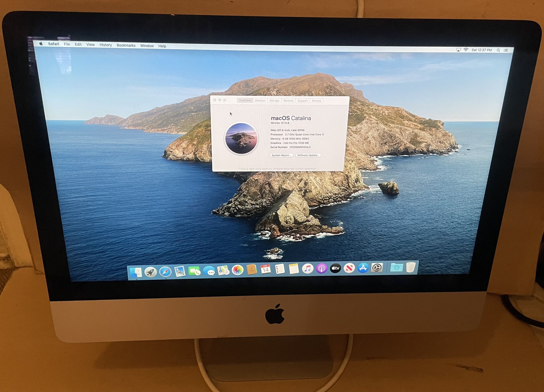Launch the Apple TV app

pos(335,268)
